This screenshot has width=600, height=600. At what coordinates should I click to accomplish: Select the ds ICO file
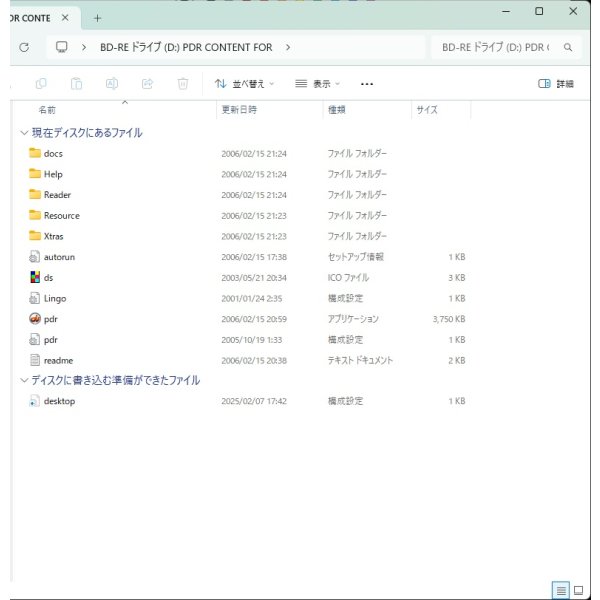tap(48, 277)
